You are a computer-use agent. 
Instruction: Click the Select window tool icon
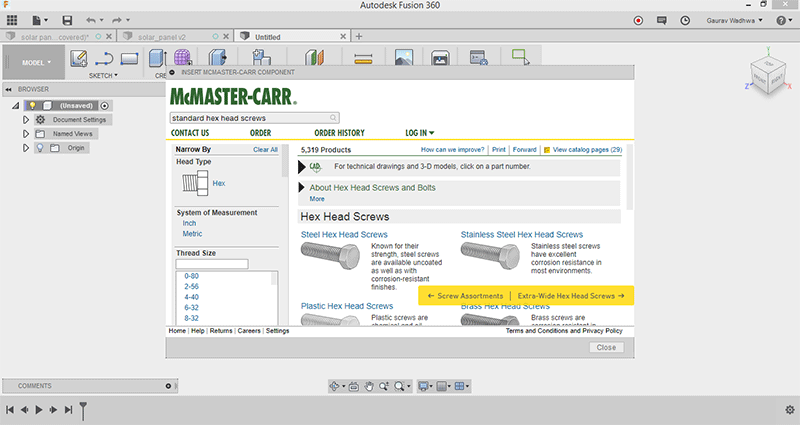(520, 57)
